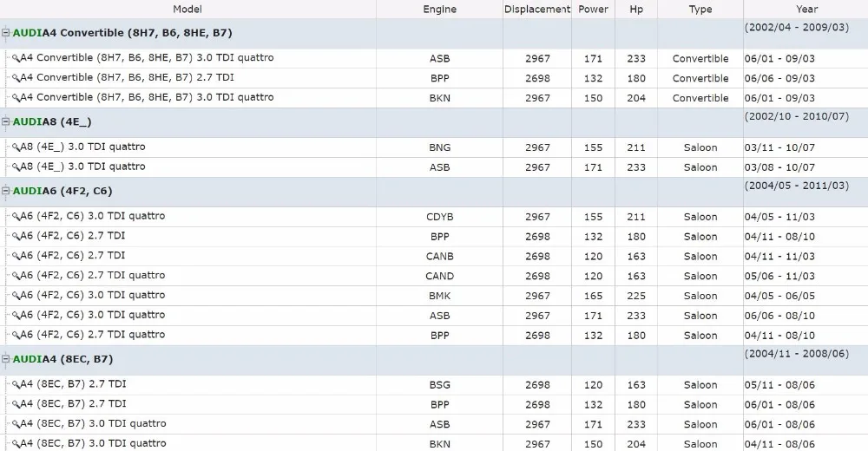Select the AUDI A6 (4F2, C6) heading
The image size is (868, 451).
(62, 191)
